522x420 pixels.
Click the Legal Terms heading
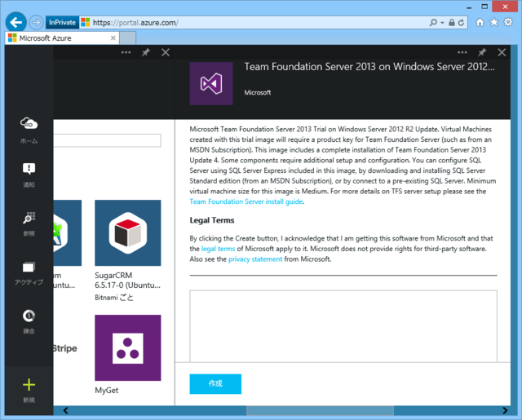click(212, 220)
